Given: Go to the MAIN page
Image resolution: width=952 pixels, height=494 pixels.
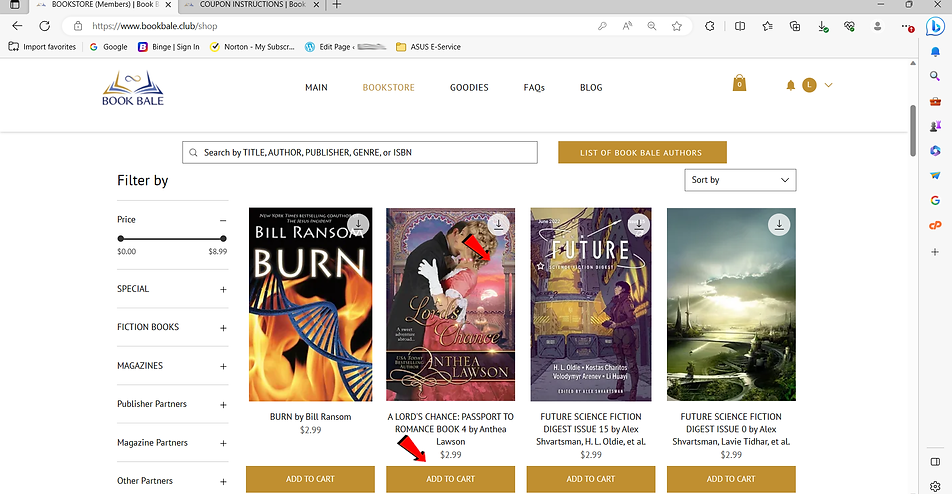Looking at the screenshot, I should (x=316, y=87).
